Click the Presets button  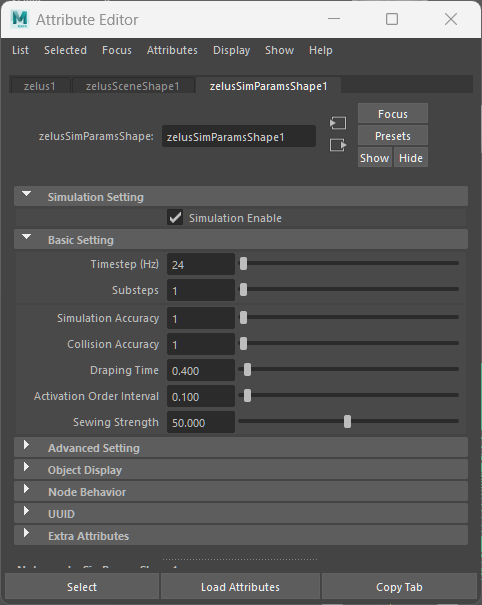pyautogui.click(x=393, y=136)
